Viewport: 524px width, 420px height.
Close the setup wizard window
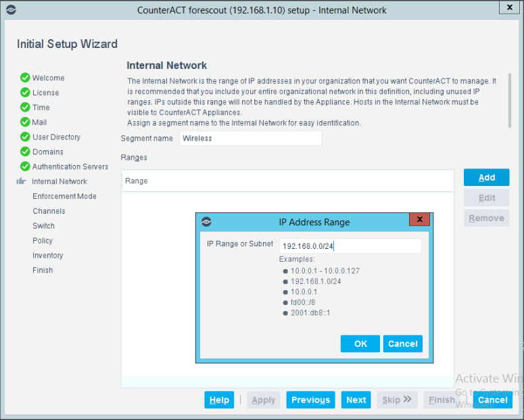click(509, 7)
